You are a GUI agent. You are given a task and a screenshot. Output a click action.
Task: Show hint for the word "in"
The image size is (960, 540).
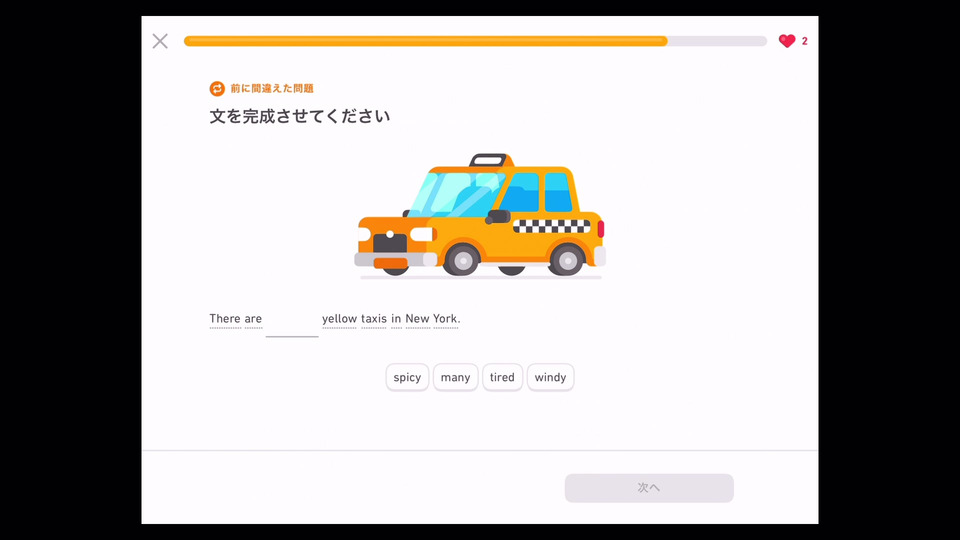[x=396, y=319]
